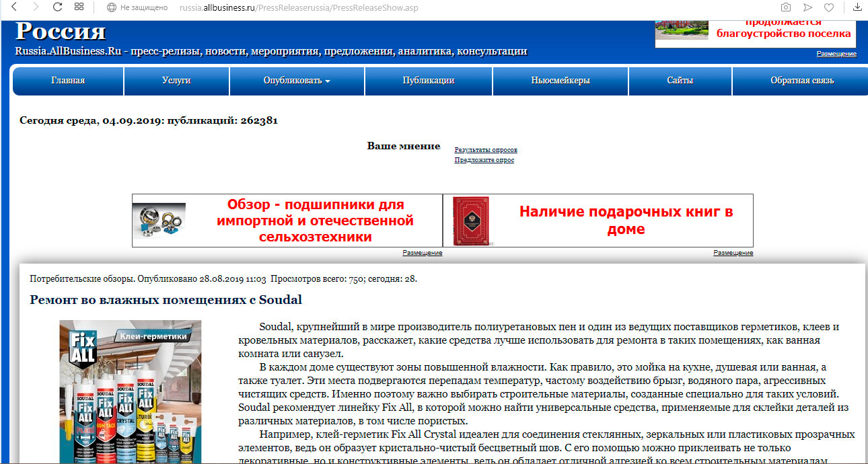This screenshot has width=868, height=464.
Task: Click the Russia.AllBusiness.Ru tagline text
Action: 270,51
